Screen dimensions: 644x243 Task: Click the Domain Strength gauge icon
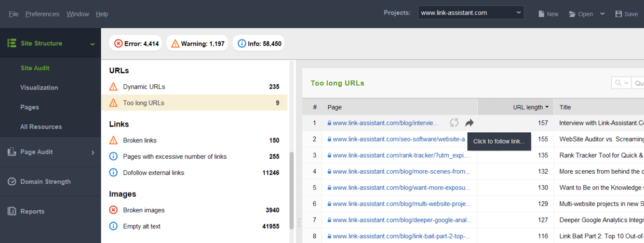[11, 182]
